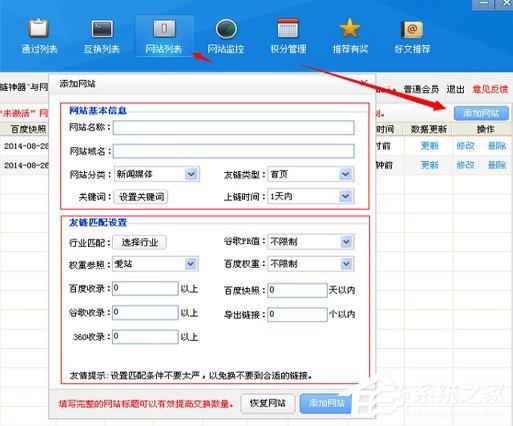Click the 修改 link in first row
The height and width of the screenshot is (426, 513).
[x=465, y=146]
